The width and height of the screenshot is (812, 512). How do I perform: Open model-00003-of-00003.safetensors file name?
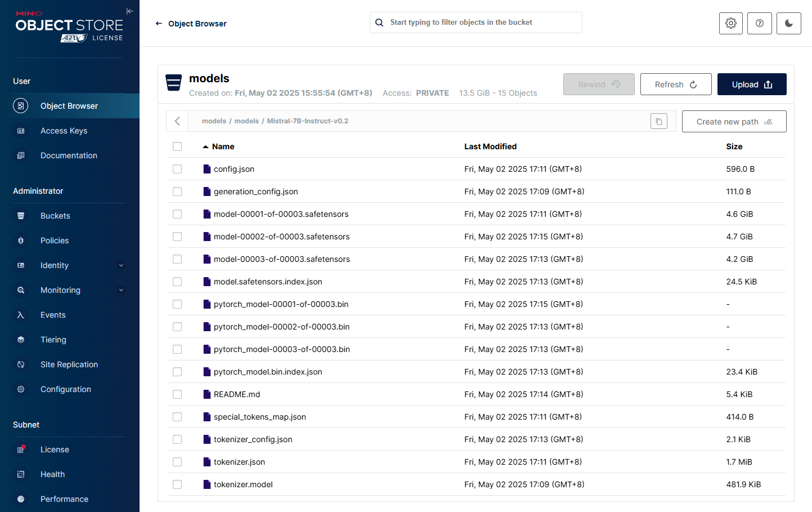pyautogui.click(x=281, y=259)
